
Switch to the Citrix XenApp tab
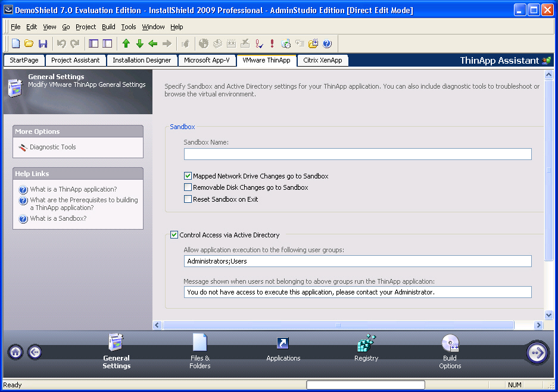point(322,60)
